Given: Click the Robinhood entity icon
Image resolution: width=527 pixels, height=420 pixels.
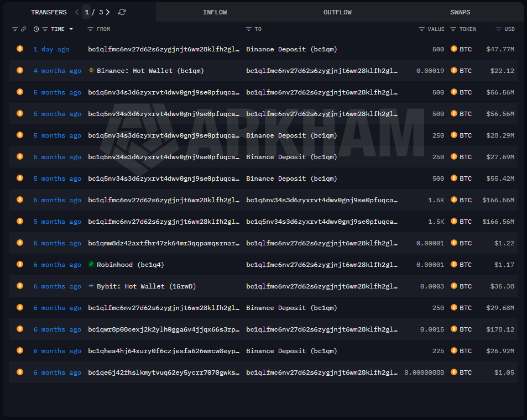Looking at the screenshot, I should pyautogui.click(x=92, y=265).
